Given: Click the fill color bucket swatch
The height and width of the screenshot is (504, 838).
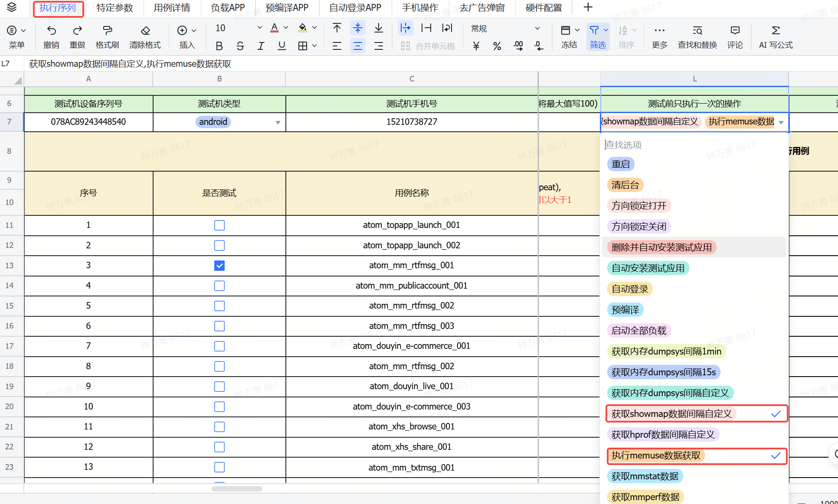Looking at the screenshot, I should (x=303, y=28).
